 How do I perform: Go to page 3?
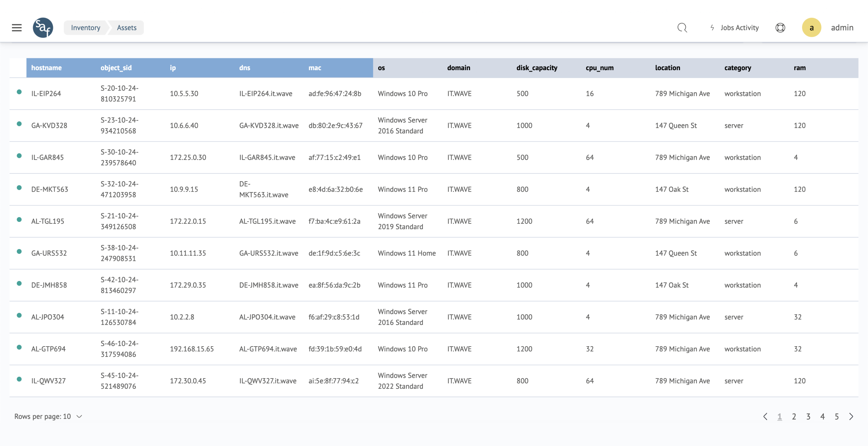(808, 416)
